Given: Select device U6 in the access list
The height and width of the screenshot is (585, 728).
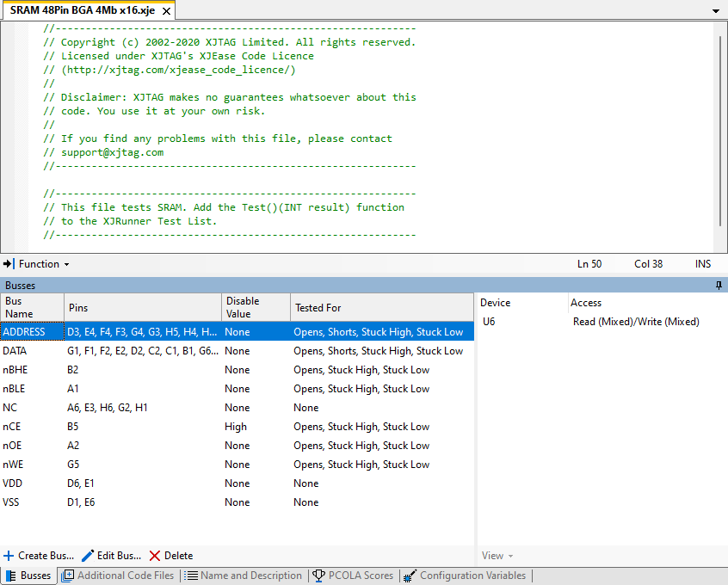Looking at the screenshot, I should click(489, 322).
